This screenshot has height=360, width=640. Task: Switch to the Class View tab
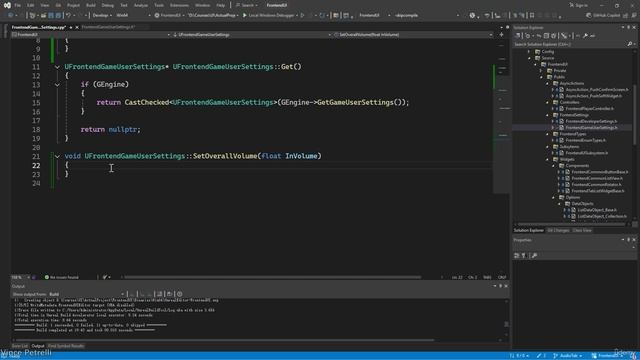click(x=582, y=231)
